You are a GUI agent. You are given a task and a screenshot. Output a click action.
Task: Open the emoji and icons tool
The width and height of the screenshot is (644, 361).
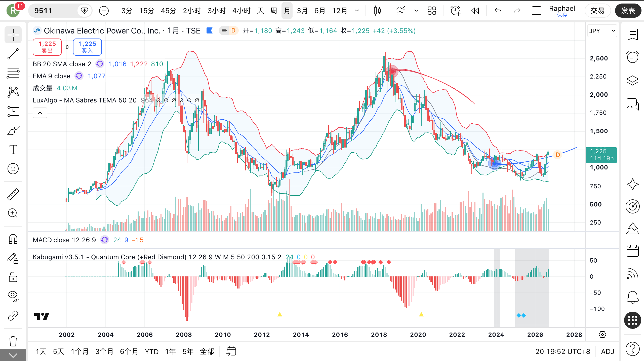tap(13, 169)
